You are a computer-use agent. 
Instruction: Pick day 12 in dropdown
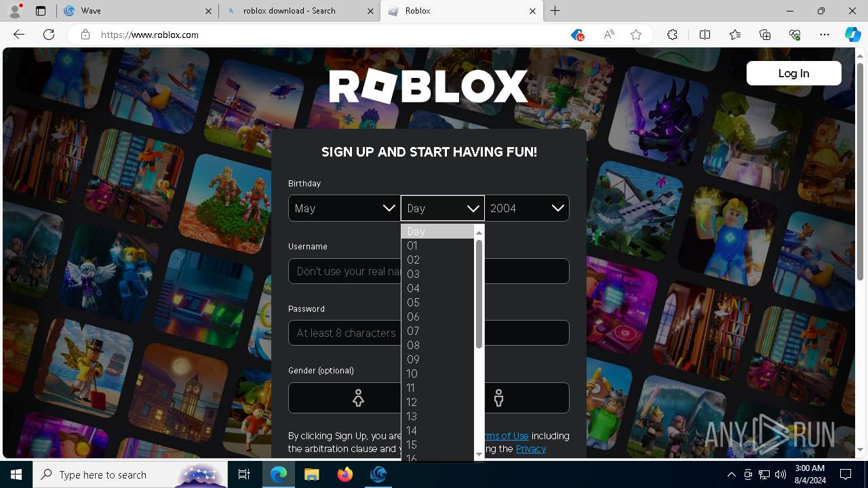pyautogui.click(x=437, y=402)
